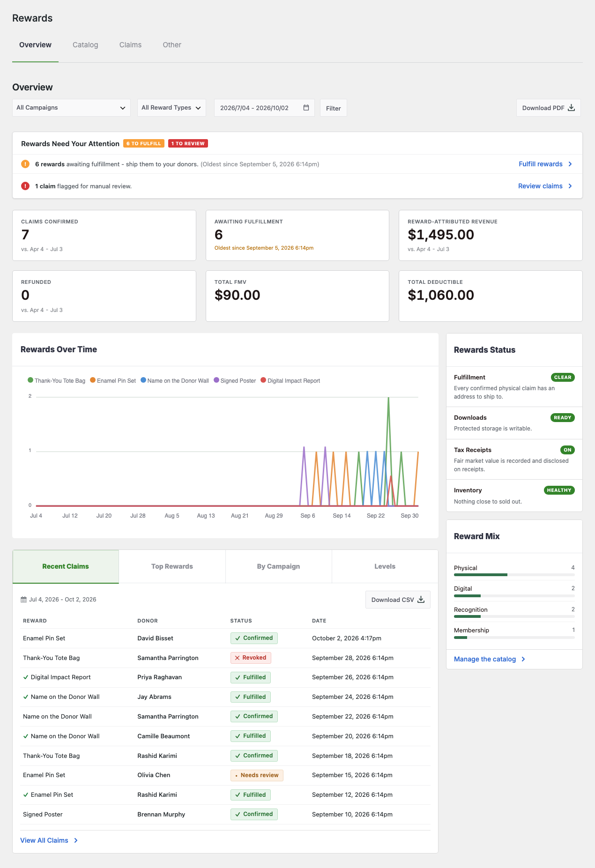Click the Total Deductible value $1,060.00

[x=441, y=295]
